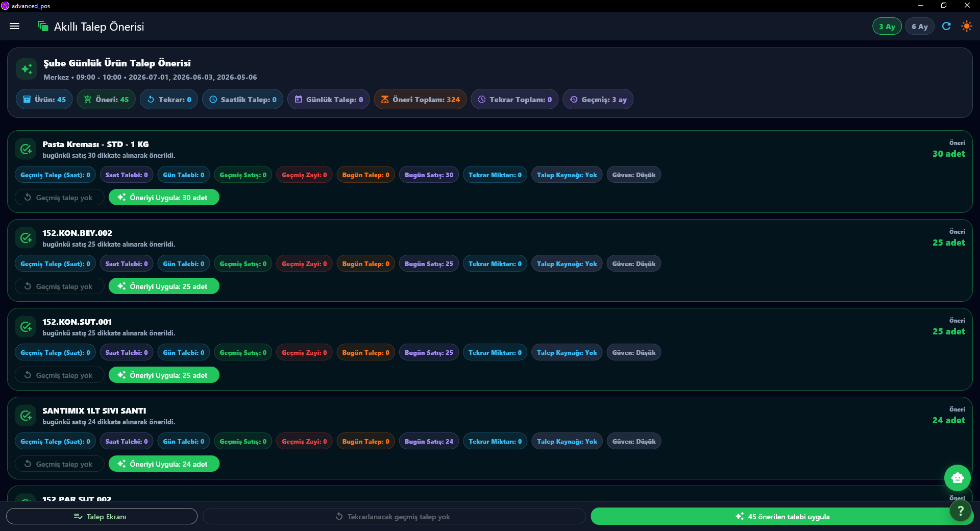Click the question mark help button
The image size is (980, 531).
(960, 511)
